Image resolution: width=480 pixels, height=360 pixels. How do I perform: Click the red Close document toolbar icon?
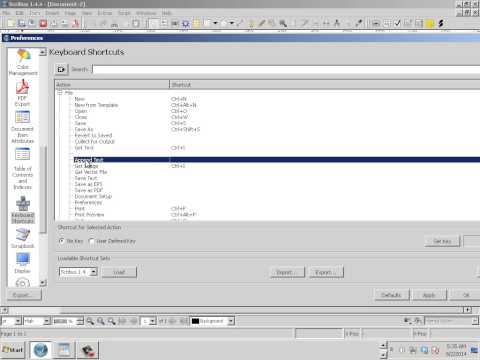coord(43,23)
